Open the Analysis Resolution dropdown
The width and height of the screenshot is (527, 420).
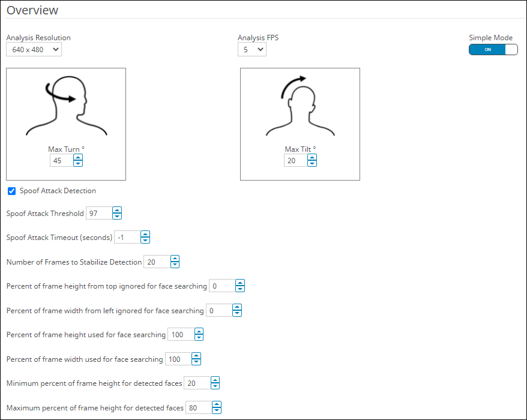34,49
